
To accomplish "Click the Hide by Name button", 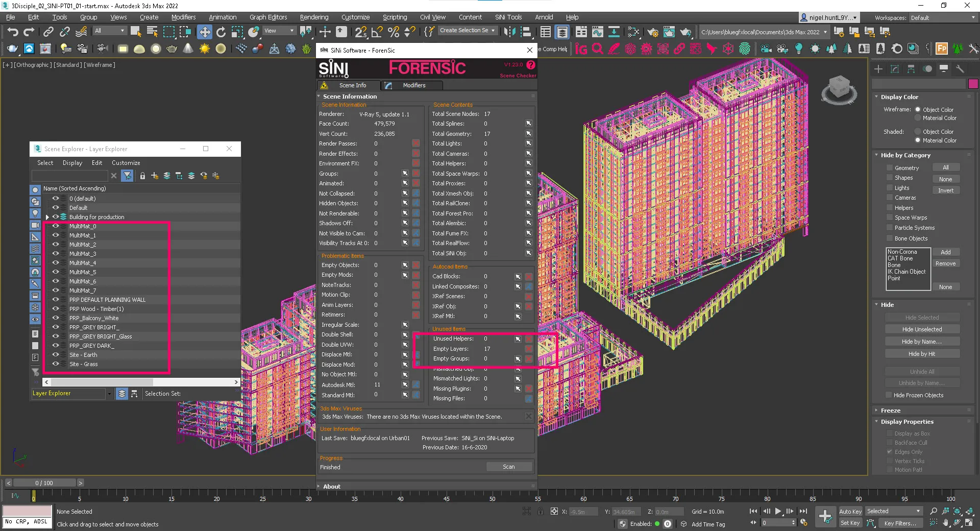I will coord(922,342).
